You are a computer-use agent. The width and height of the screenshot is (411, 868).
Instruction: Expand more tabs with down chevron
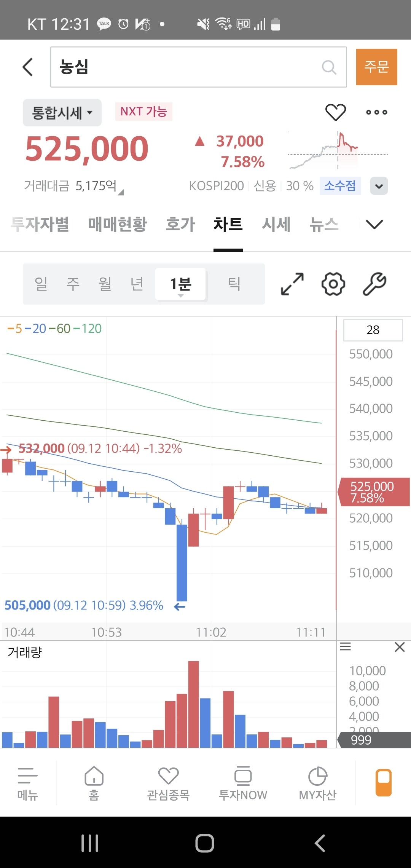coord(374,224)
